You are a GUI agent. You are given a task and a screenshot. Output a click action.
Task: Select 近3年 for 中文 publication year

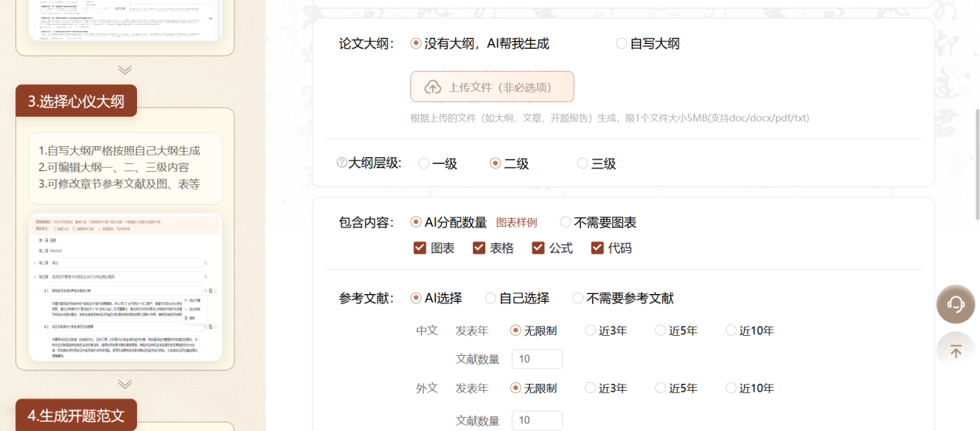point(605,330)
